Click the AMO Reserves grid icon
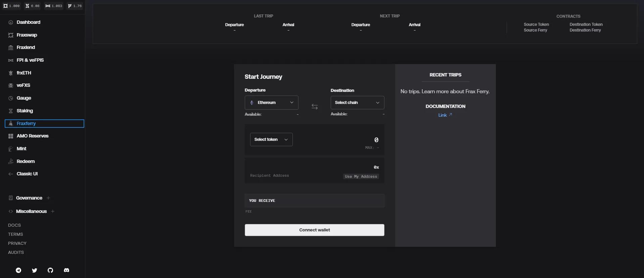This screenshot has height=278, width=644. 11,136
